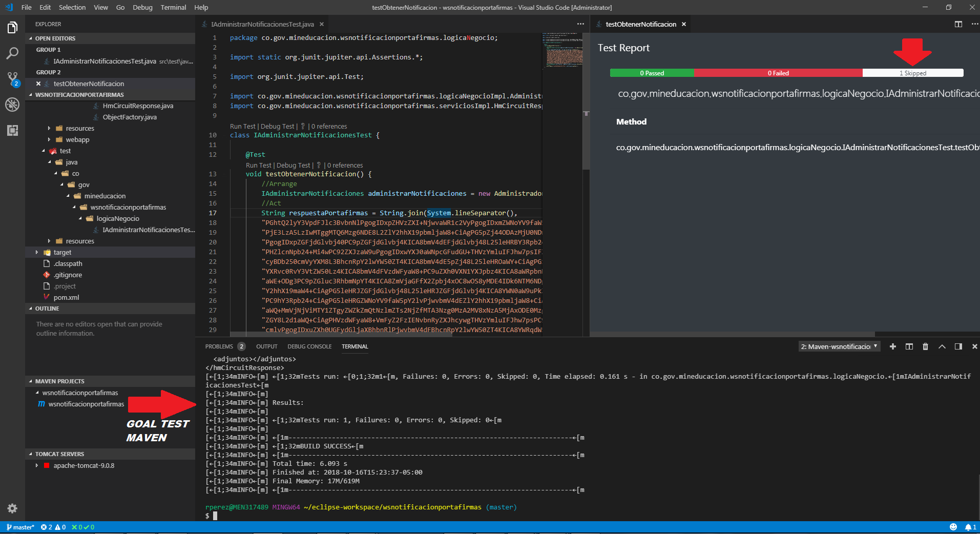Expand the target folder in Explorer
The image size is (980, 534).
36,252
